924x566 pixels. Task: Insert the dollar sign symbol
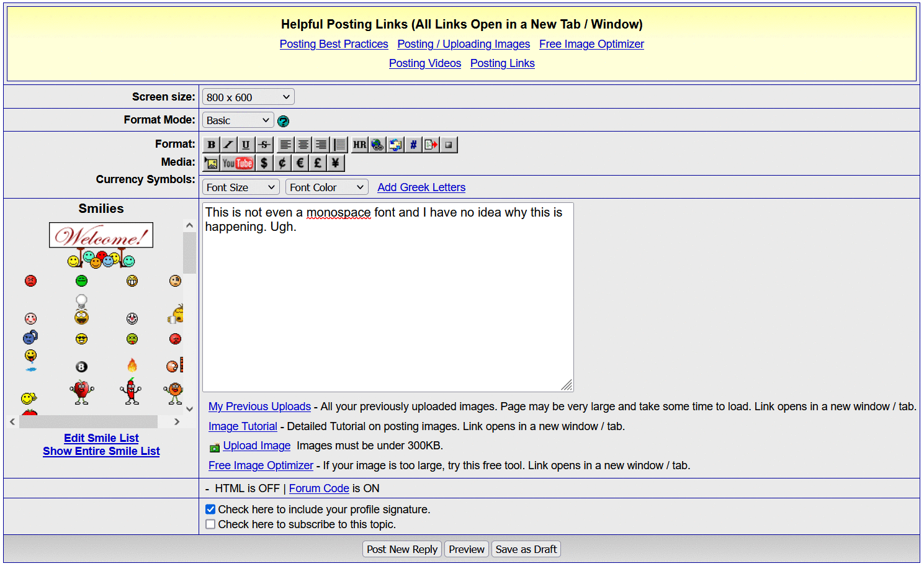264,163
